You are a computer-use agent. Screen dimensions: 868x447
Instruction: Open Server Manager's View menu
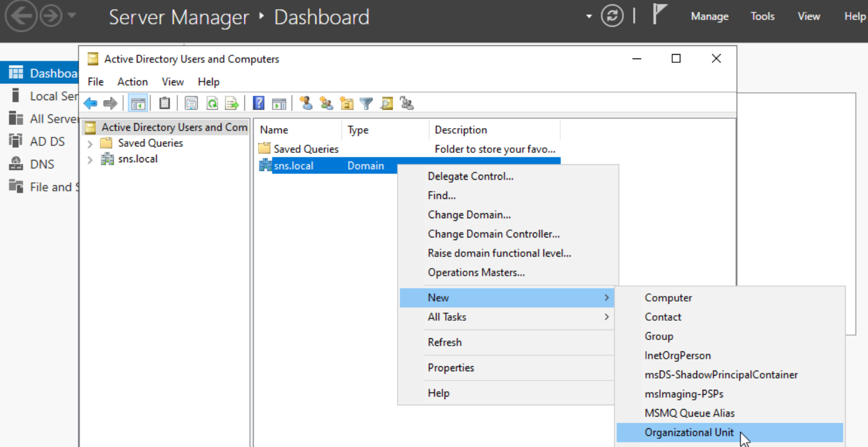point(809,17)
